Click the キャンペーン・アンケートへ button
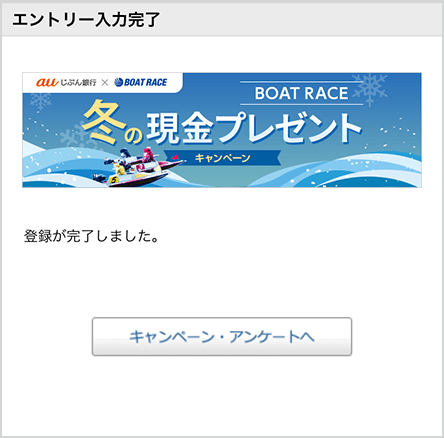The image size is (444, 438). click(x=222, y=337)
